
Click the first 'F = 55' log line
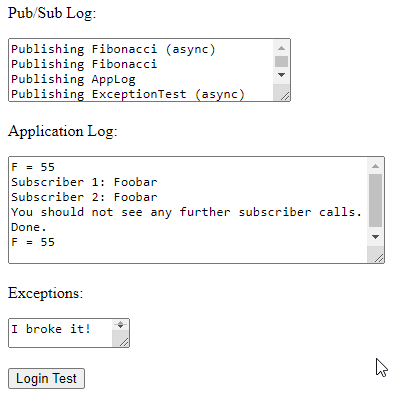point(33,167)
